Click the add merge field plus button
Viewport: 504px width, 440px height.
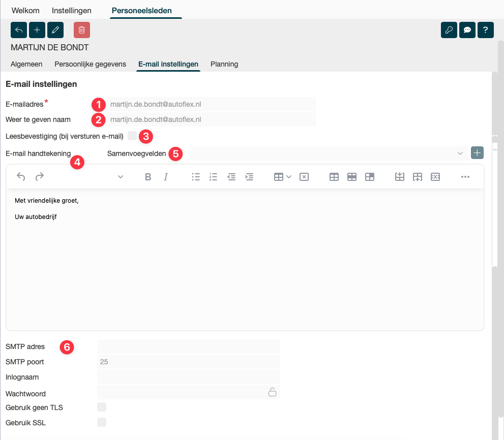coord(477,153)
